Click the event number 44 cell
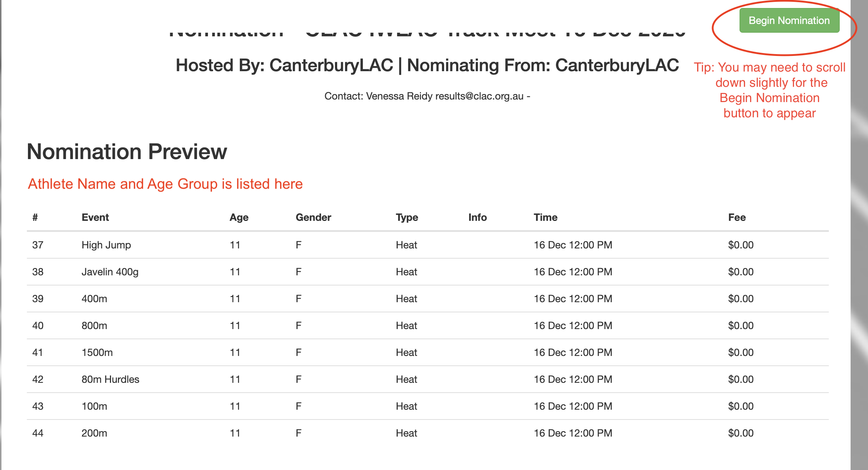This screenshot has height=470, width=868. [x=38, y=433]
